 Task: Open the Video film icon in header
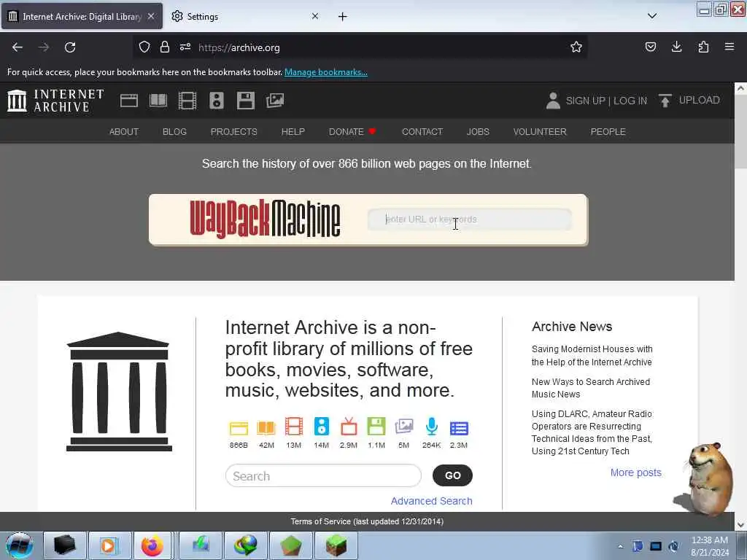(187, 101)
